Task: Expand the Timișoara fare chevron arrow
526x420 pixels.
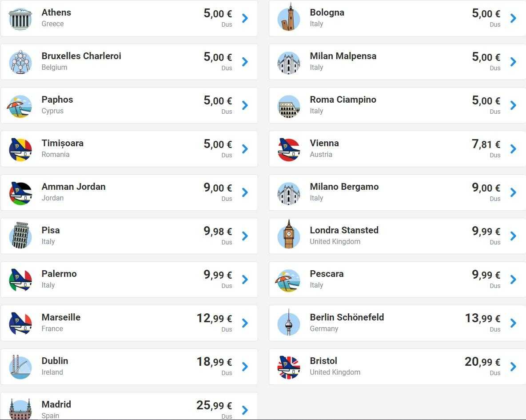Action: click(x=245, y=149)
